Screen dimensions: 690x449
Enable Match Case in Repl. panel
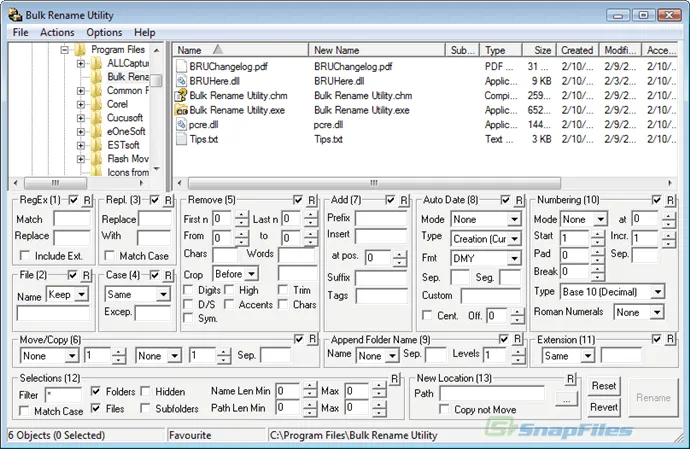click(109, 256)
